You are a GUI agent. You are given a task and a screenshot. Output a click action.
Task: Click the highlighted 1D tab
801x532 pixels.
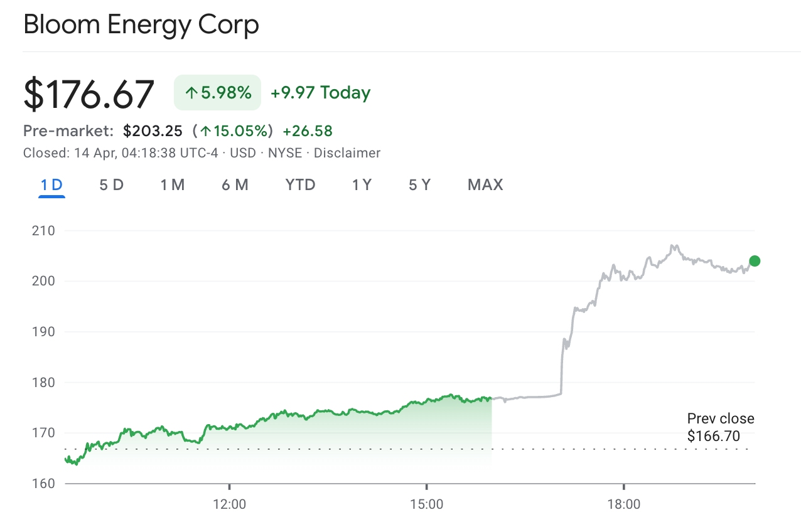tap(51, 184)
